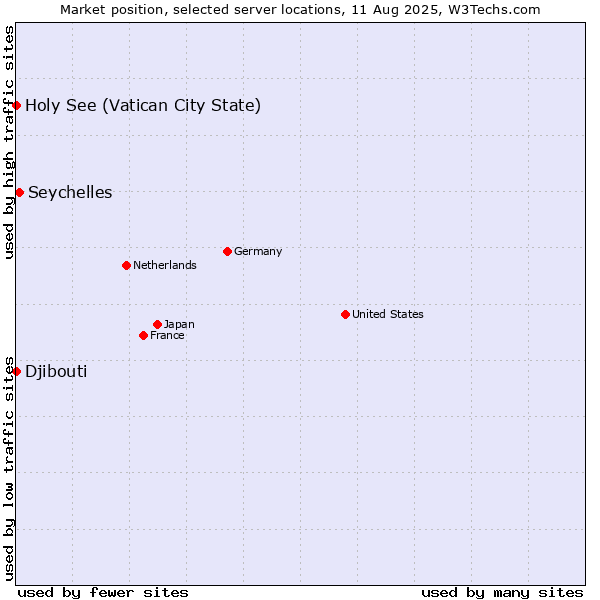Viewport: 600px width, 600px height.
Task: Click the "Holy See (Vatican City State)" label
Action: tap(143, 106)
